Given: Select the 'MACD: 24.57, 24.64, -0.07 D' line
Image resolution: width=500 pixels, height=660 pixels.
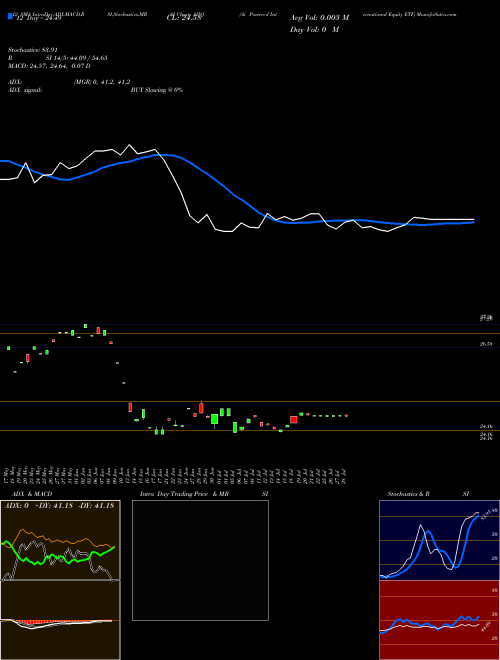Looking at the screenshot, I should click(49, 66).
